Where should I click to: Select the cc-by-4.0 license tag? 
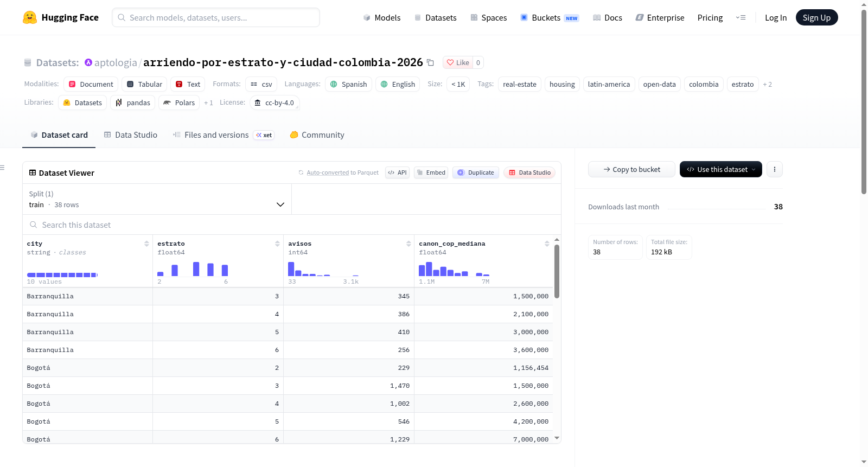[275, 103]
